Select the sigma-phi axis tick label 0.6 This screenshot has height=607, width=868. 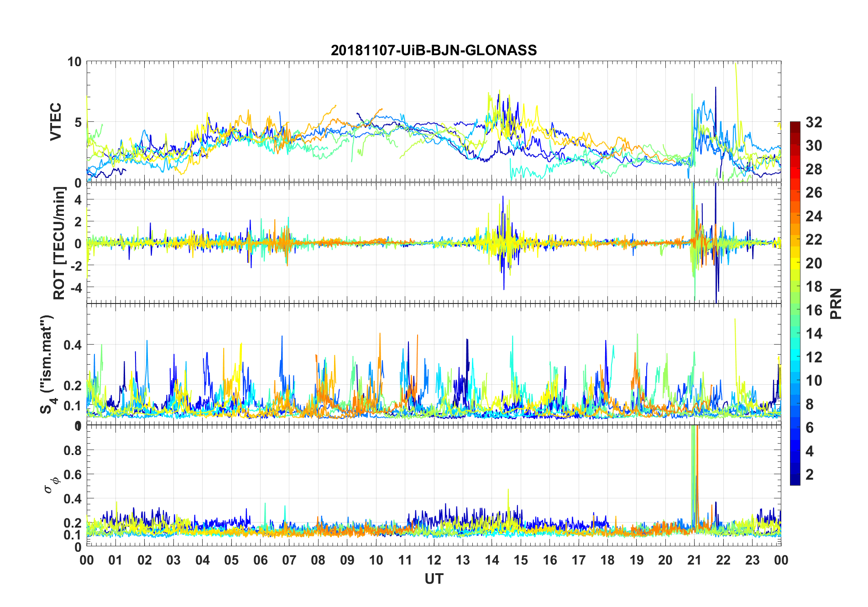tap(73, 475)
